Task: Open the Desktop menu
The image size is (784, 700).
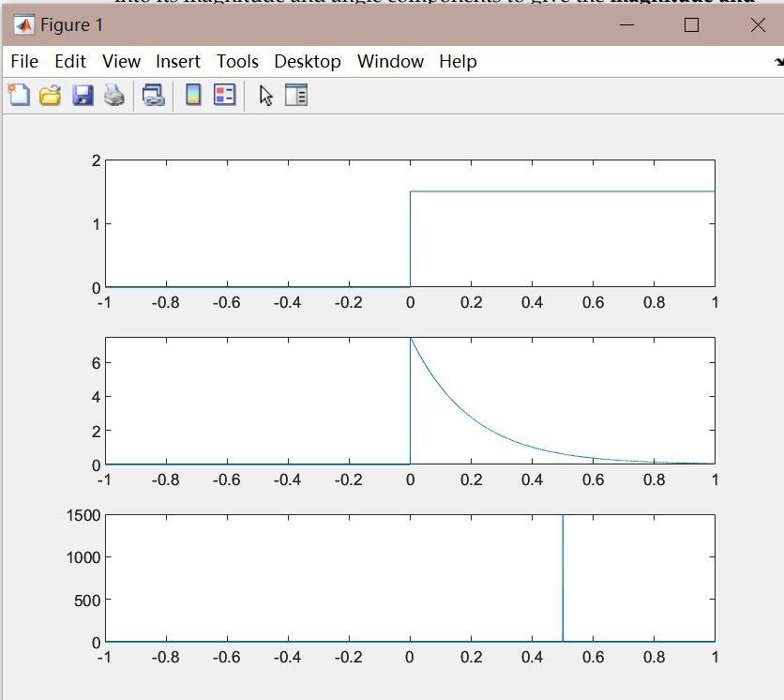Action: click(x=308, y=62)
